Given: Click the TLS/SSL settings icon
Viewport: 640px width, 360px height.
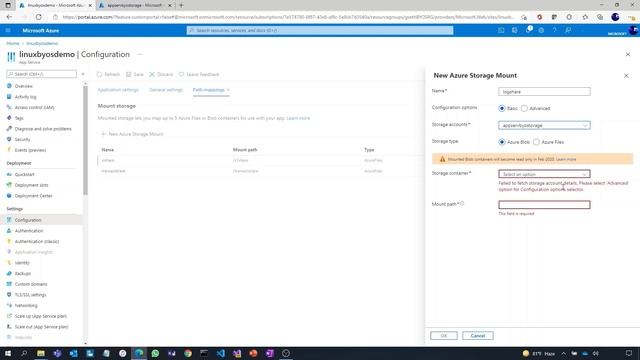Looking at the screenshot, I should coord(9,294).
